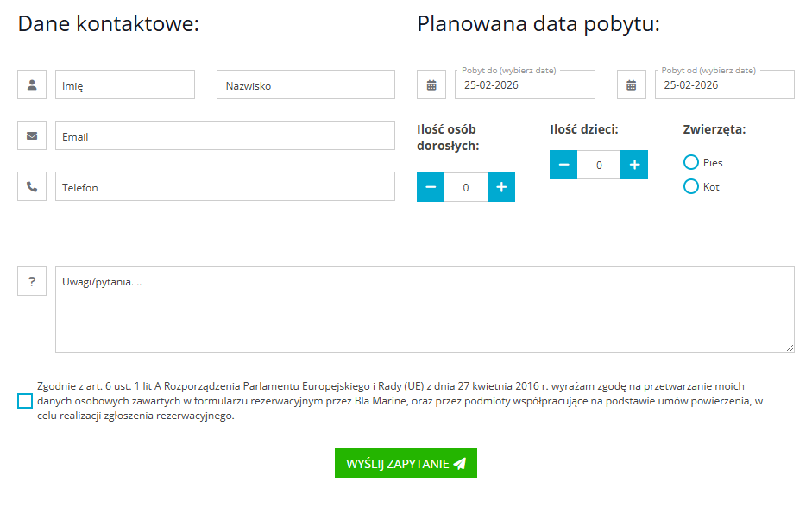Click the question mark icon beside the Uwagi field
The width and height of the screenshot is (812, 507).
pyautogui.click(x=32, y=281)
